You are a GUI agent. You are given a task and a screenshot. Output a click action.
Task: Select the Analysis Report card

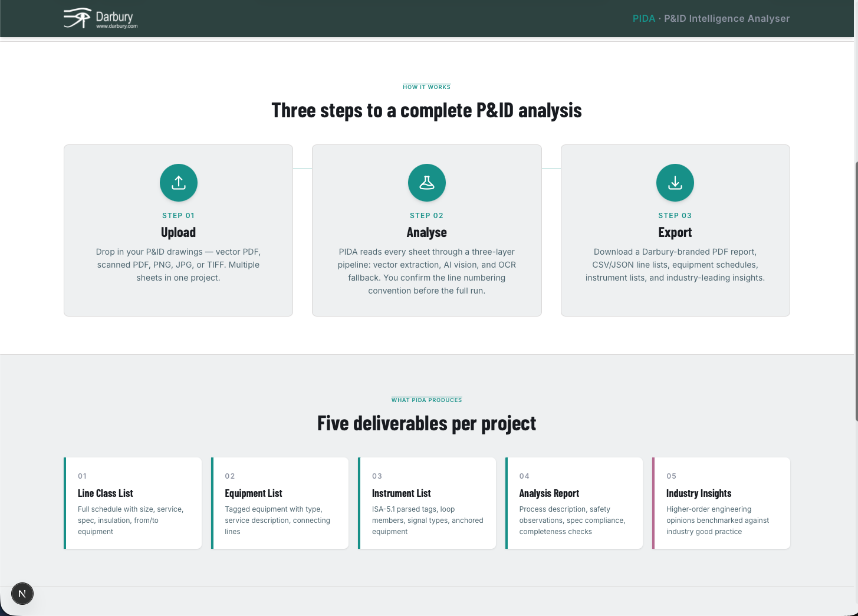click(x=574, y=503)
